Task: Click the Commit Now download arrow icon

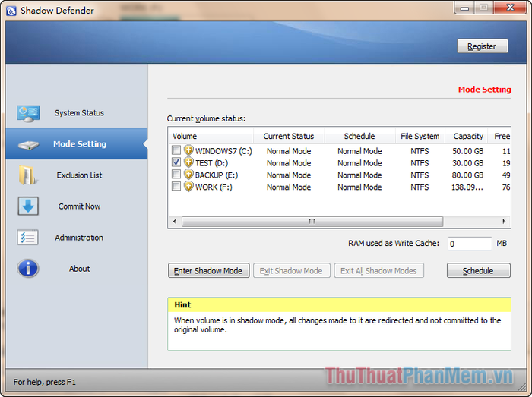Action: click(x=28, y=206)
